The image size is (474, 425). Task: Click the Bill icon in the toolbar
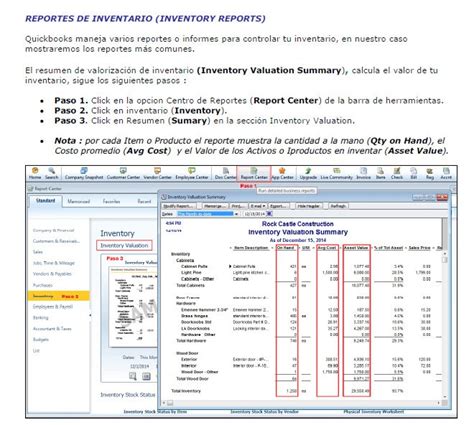413,173
